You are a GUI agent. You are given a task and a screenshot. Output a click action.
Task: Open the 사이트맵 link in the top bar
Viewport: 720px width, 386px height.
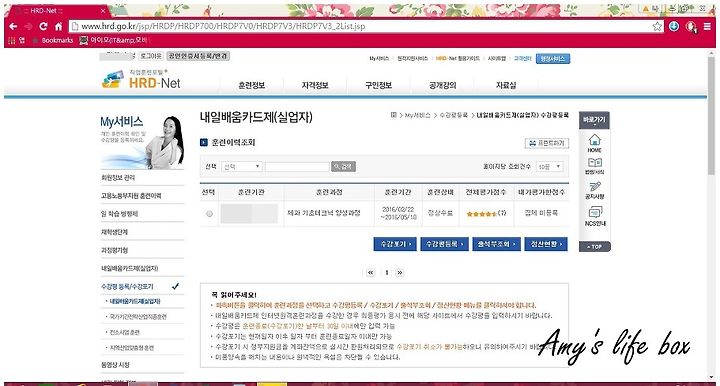click(x=496, y=59)
